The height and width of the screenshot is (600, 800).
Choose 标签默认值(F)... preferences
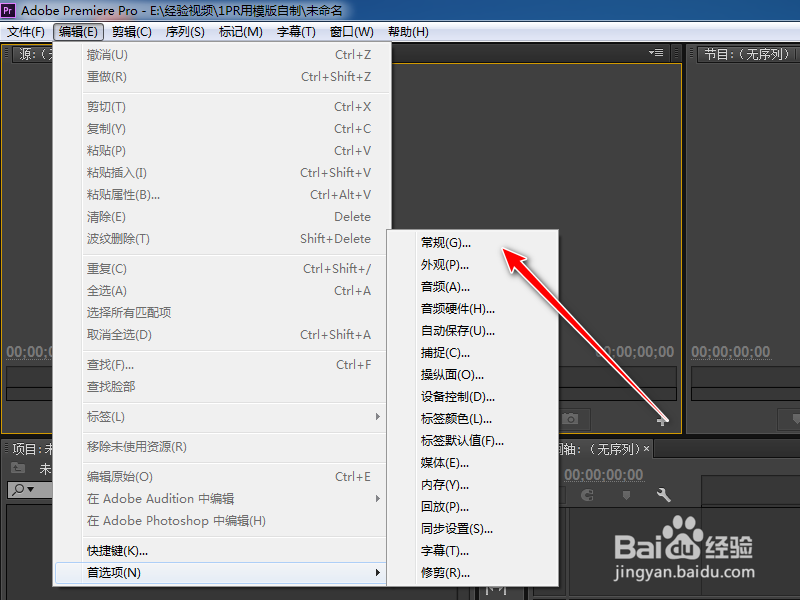pyautogui.click(x=472, y=441)
